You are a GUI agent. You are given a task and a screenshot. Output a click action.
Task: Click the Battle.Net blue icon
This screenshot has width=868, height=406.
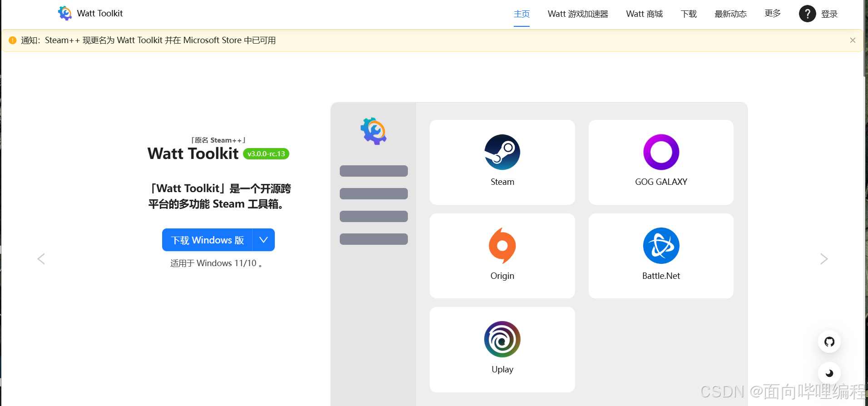(x=661, y=246)
